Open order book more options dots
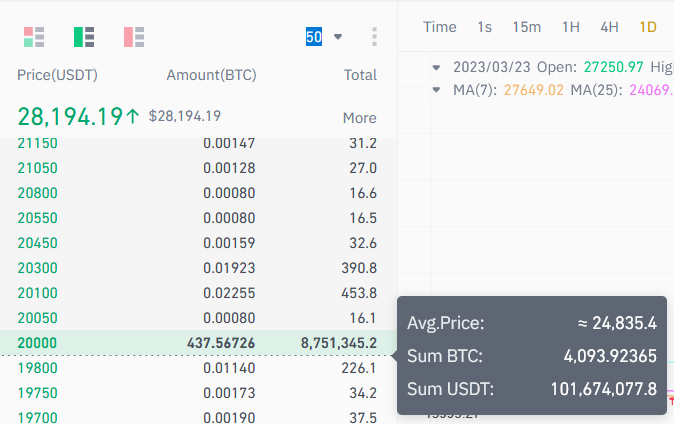The image size is (674, 424). point(374,37)
